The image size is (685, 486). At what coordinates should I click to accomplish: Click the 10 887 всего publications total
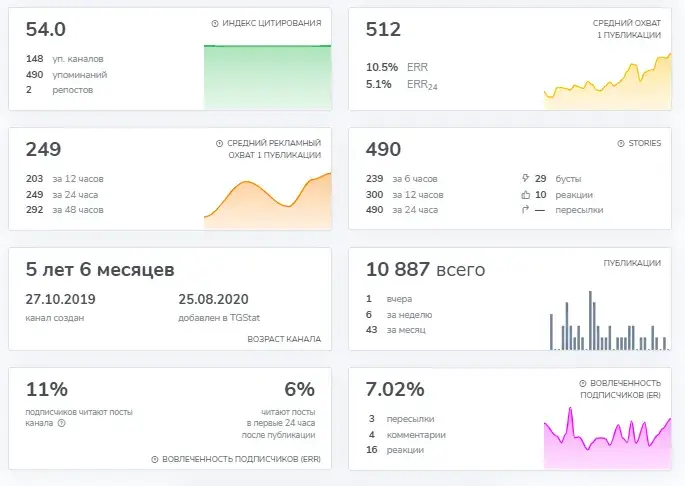(426, 270)
